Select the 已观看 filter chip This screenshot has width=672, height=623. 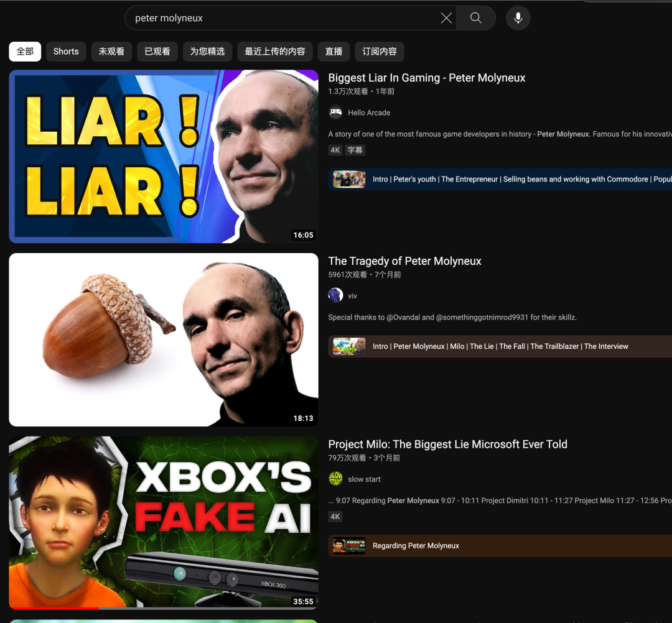tap(157, 52)
